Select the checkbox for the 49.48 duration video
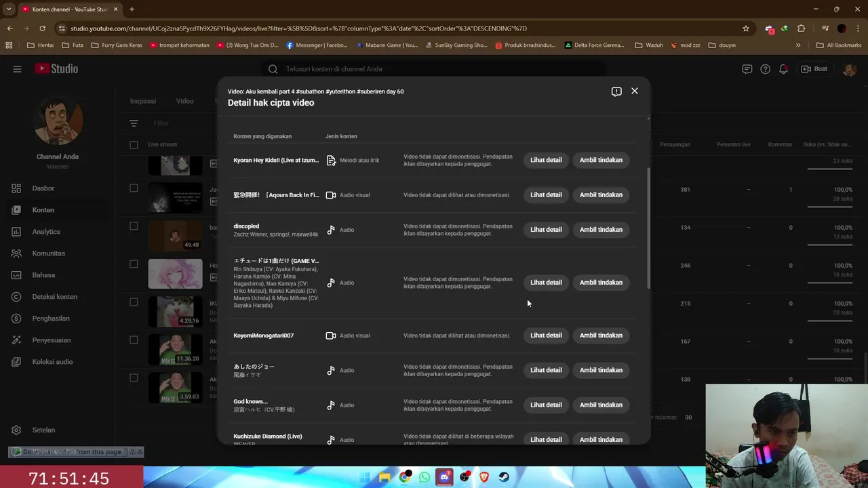Viewport: 868px width, 488px height. point(134,226)
